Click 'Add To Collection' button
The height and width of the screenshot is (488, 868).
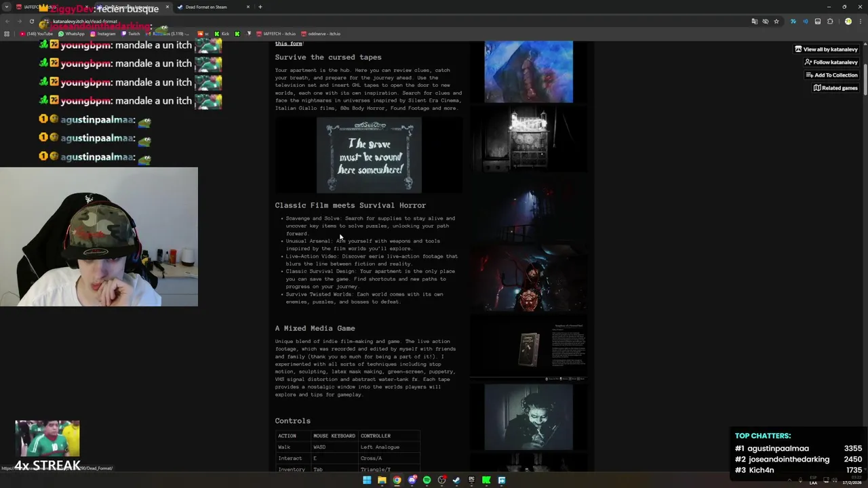(x=831, y=75)
